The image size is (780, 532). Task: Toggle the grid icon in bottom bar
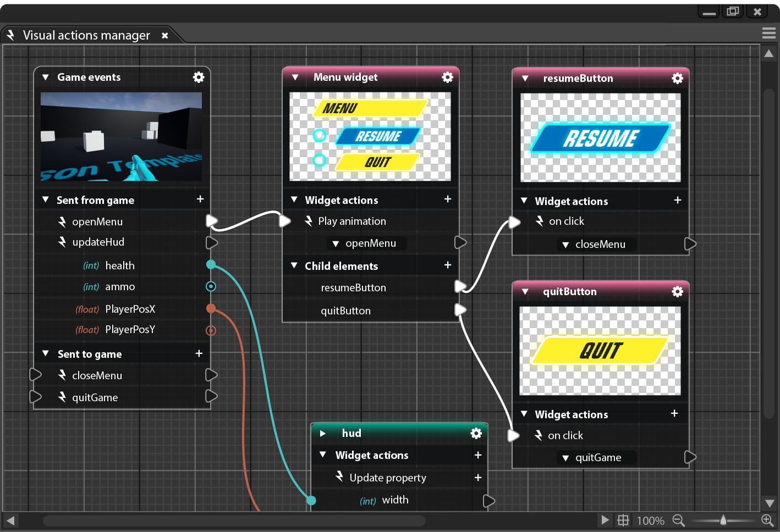click(623, 520)
